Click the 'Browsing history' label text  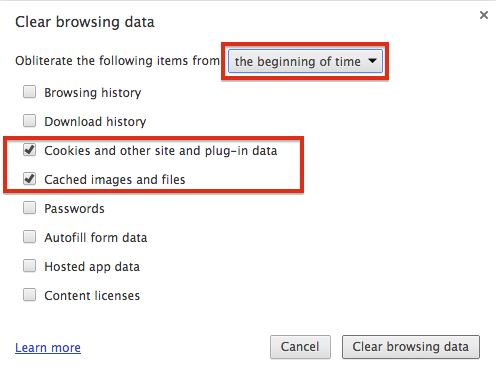(93, 92)
